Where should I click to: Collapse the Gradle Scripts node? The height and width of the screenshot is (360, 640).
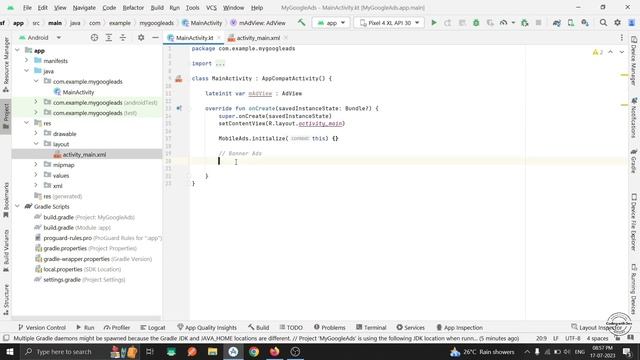pos(17,207)
